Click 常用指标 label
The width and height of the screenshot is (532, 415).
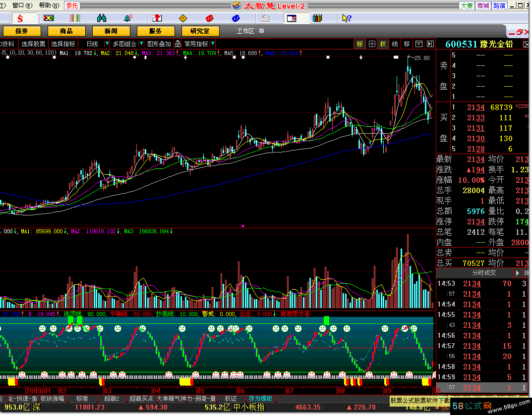click(x=196, y=44)
